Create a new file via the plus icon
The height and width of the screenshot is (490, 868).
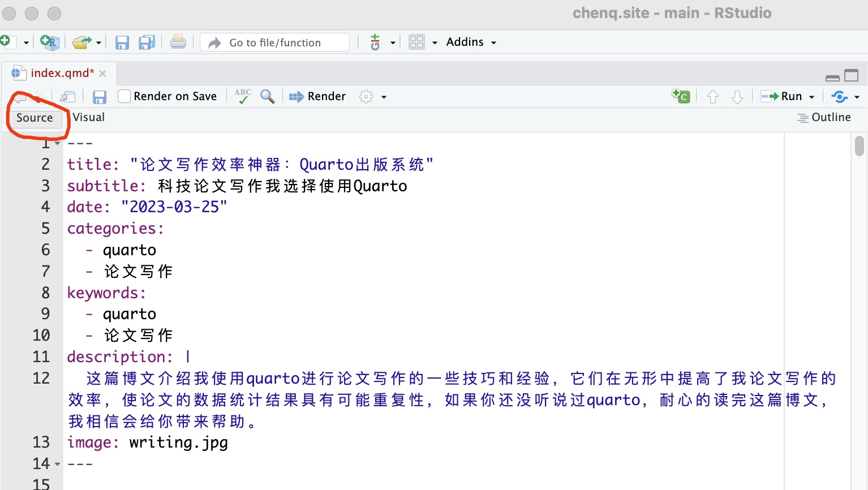click(x=6, y=41)
